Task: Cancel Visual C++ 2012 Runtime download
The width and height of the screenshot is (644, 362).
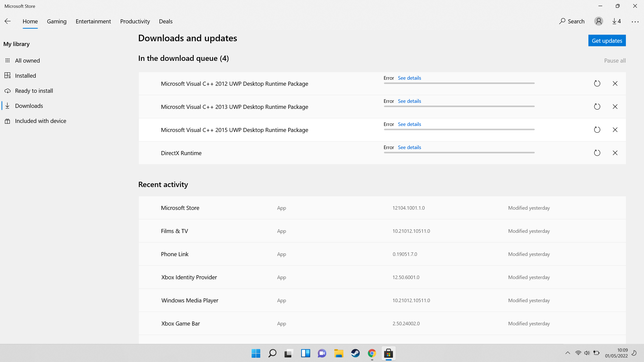Action: point(615,83)
